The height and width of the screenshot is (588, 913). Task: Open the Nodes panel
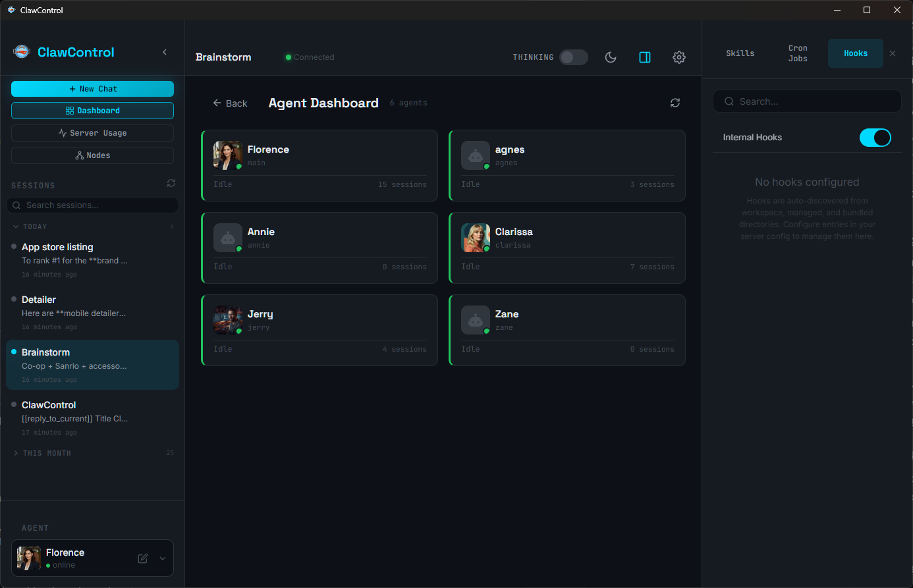92,155
